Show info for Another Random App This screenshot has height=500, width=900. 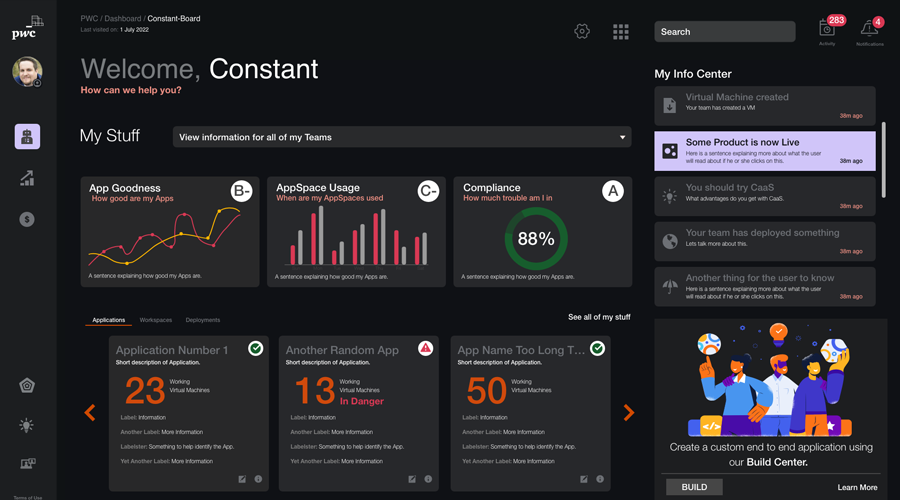point(428,479)
